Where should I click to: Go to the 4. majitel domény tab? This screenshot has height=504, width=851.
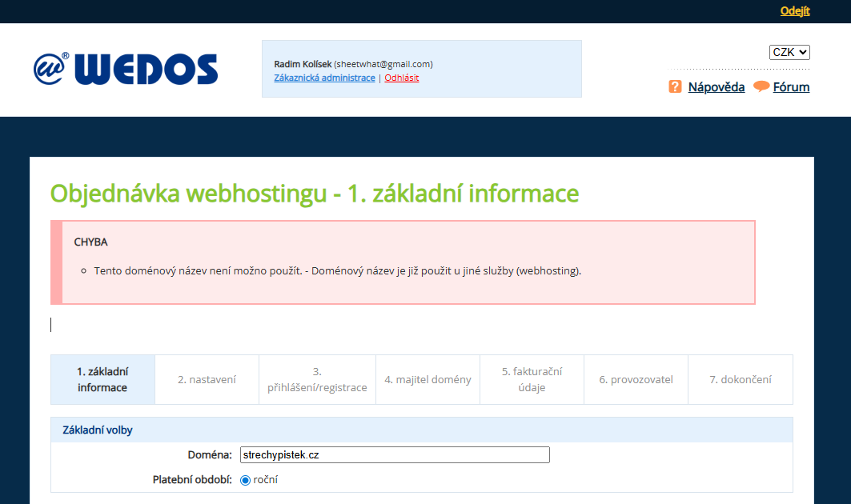point(428,380)
